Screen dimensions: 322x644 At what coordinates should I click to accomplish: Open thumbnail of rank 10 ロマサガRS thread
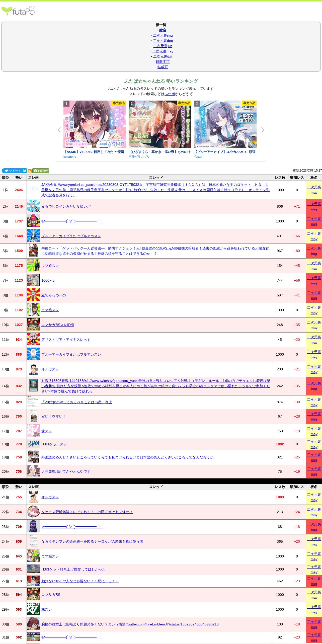click(33, 325)
